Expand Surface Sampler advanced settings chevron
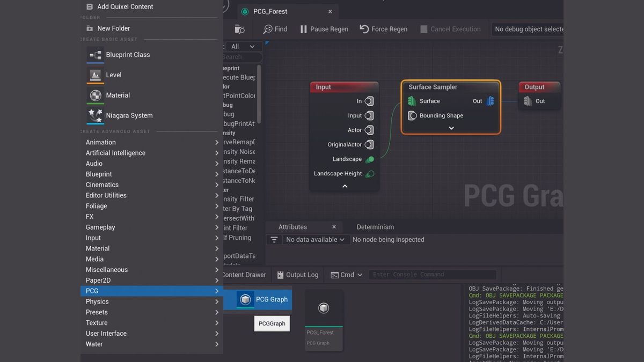The width and height of the screenshot is (644, 362). (451, 127)
